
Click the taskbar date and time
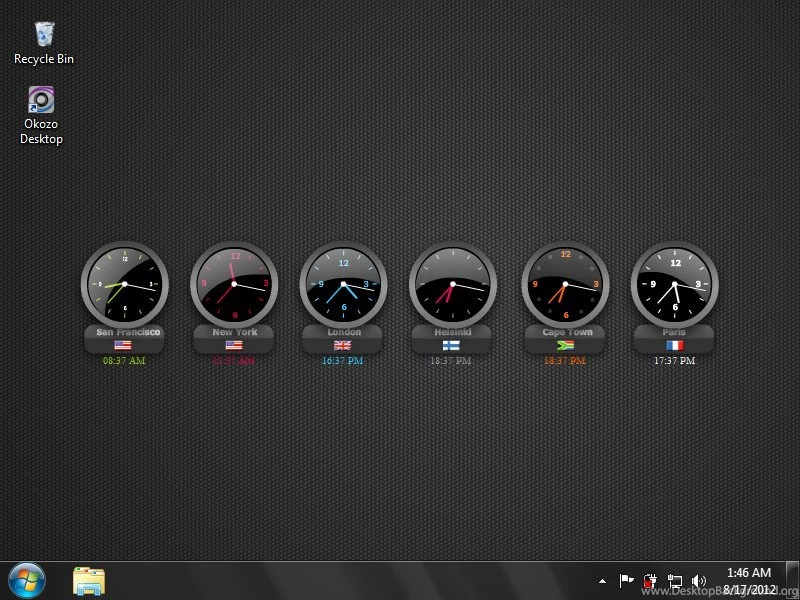click(747, 580)
